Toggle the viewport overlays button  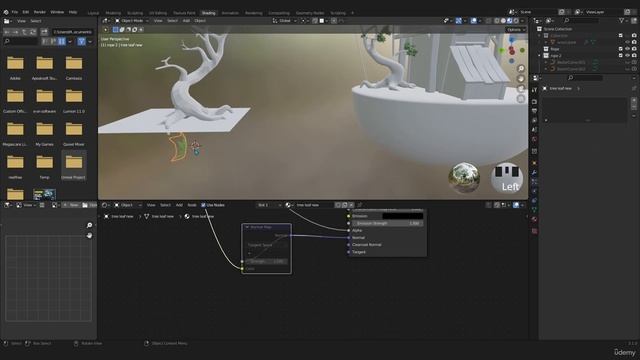[473, 20]
